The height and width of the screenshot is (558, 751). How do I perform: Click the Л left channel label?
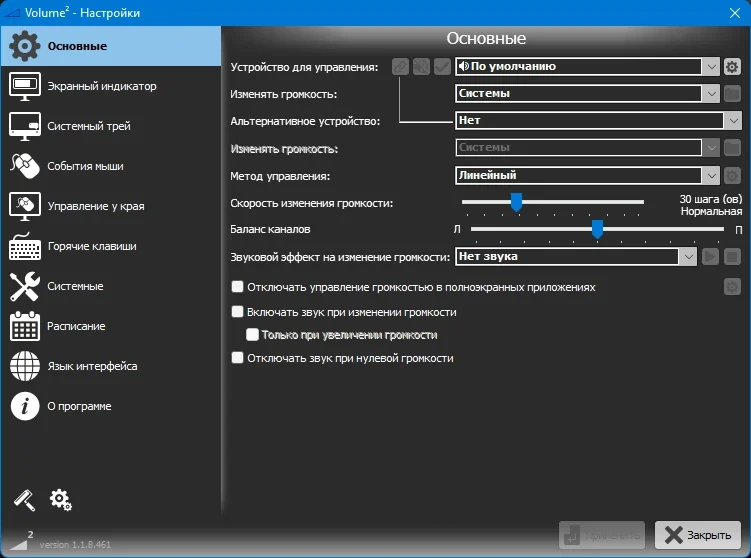pyautogui.click(x=457, y=229)
